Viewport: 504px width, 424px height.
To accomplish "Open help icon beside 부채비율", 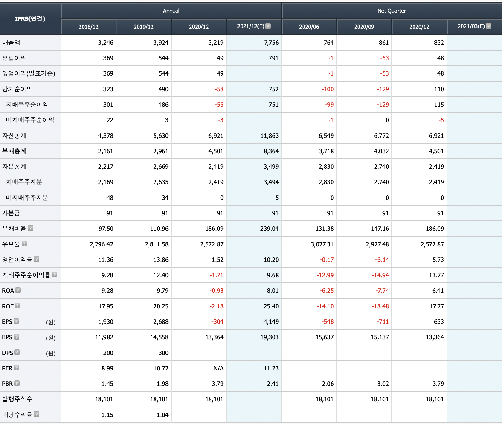I will (31, 228).
